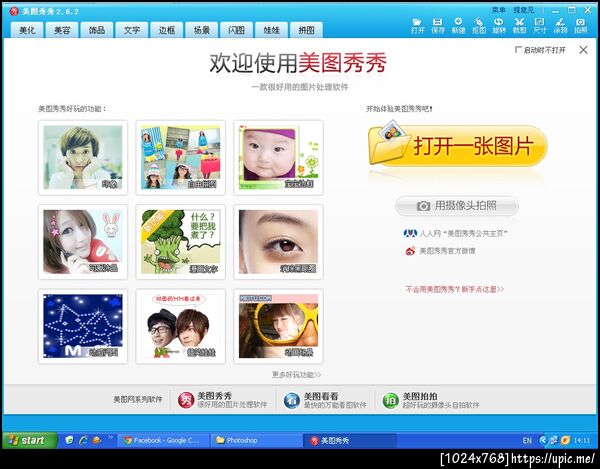Viewport: 600px width, 469px height.
Task: Open the two cartoon-body boys thumbnail
Action: 181,326
